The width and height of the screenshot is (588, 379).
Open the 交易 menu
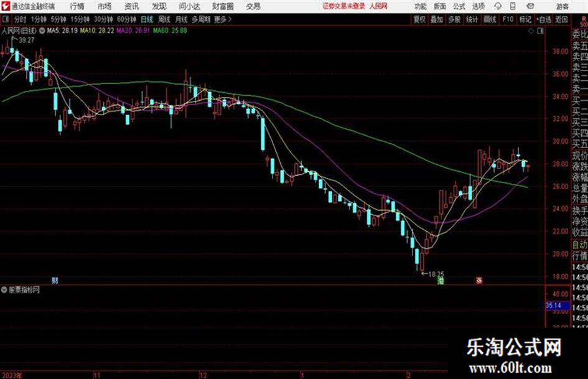click(253, 6)
